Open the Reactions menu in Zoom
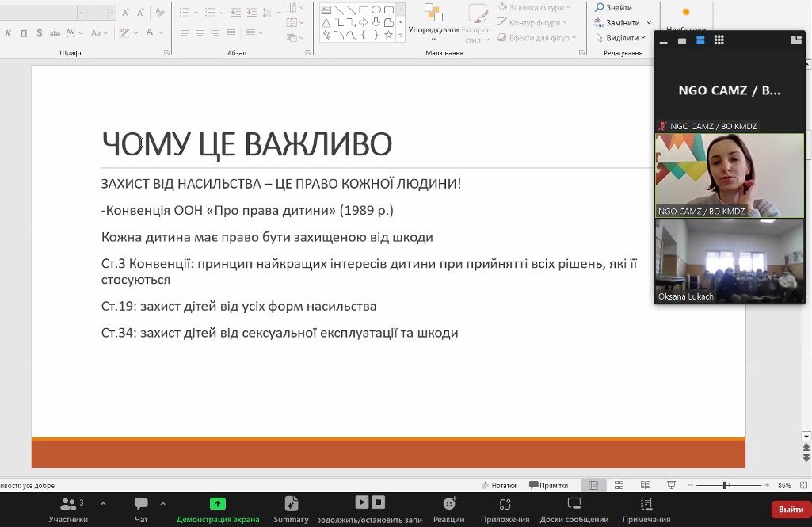The height and width of the screenshot is (527, 812). (x=449, y=508)
